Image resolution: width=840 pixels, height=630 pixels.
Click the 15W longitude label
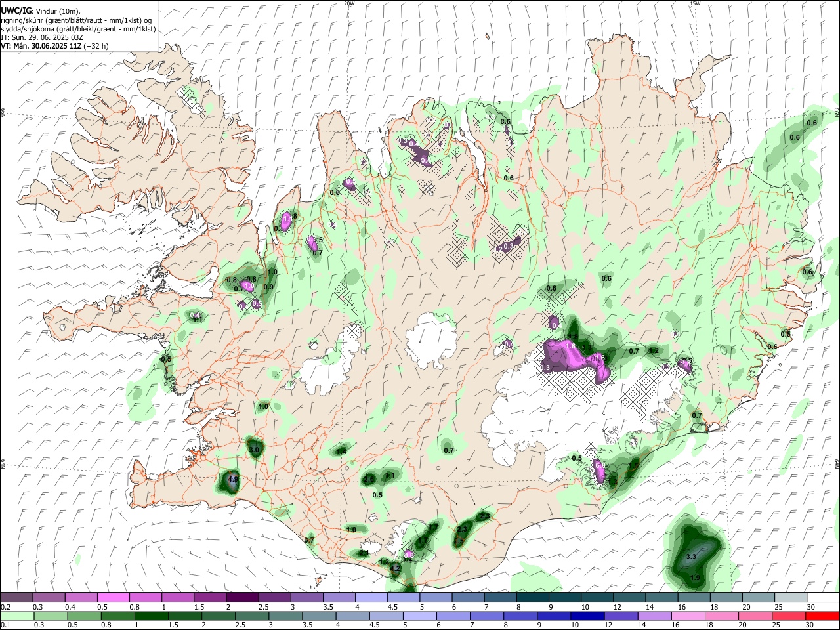695,3
